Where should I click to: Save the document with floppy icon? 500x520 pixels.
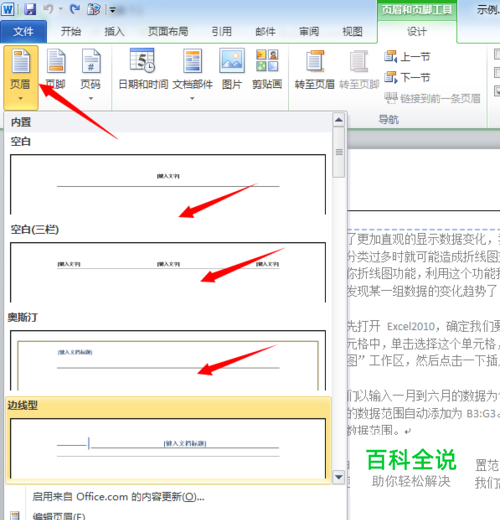[x=30, y=9]
